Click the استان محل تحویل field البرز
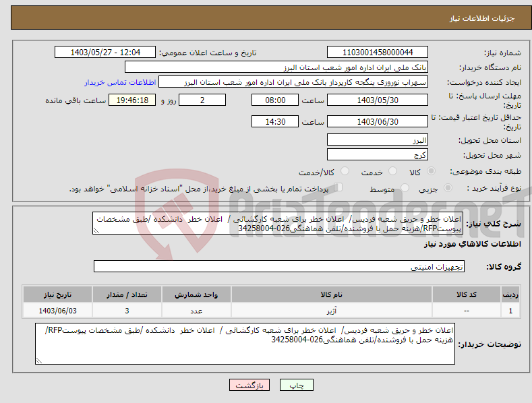The width and height of the screenshot is (532, 403). coord(378,139)
